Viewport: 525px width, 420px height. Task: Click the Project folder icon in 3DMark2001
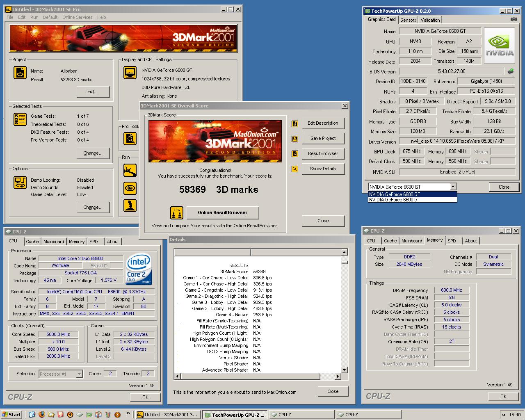click(x=20, y=73)
